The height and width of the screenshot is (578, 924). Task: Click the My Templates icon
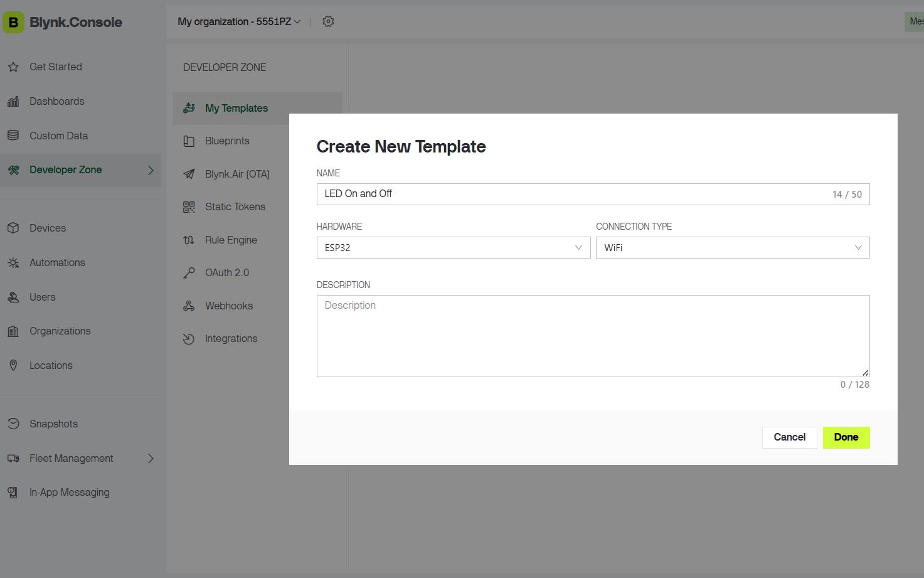189,108
